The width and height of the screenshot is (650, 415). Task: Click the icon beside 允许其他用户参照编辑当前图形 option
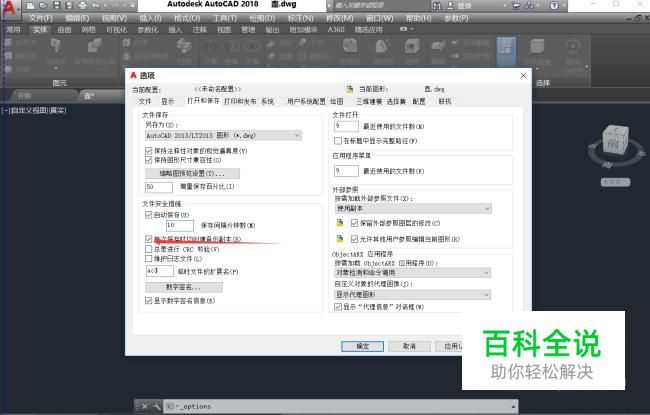pyautogui.click(x=340, y=239)
